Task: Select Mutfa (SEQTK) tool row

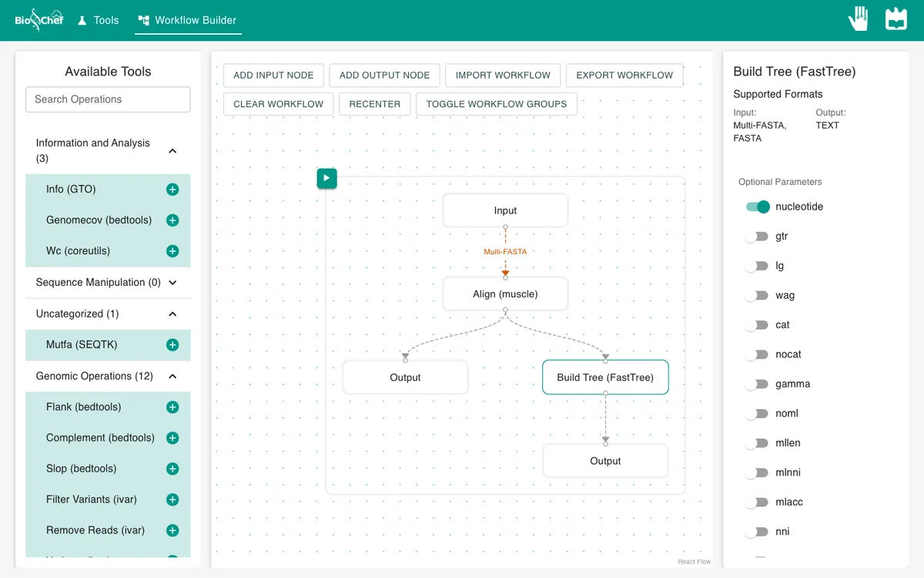Action: (108, 345)
